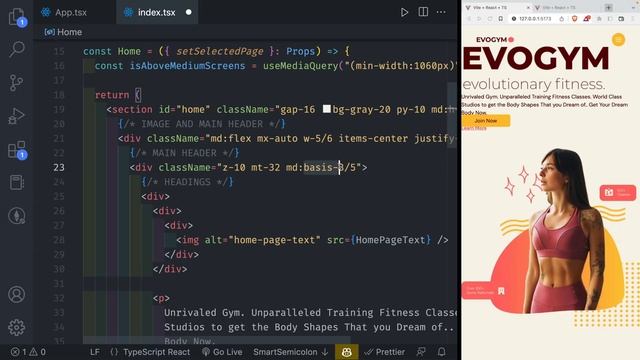Run the code with the play icon
This screenshot has width=640, height=360.
(404, 12)
